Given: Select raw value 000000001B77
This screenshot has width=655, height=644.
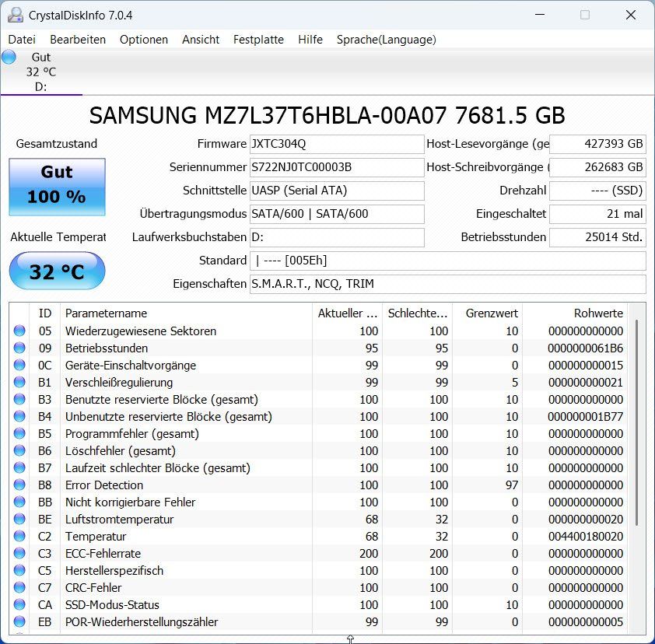Looking at the screenshot, I should click(x=586, y=417).
